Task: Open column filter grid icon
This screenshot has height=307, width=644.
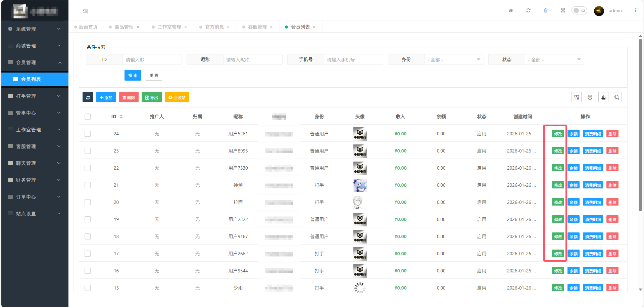Action: (x=577, y=97)
